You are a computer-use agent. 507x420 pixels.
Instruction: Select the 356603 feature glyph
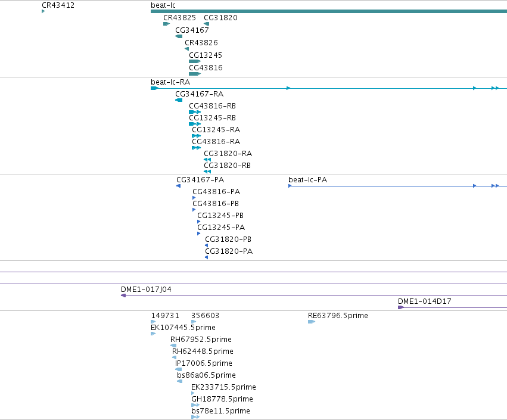click(194, 322)
